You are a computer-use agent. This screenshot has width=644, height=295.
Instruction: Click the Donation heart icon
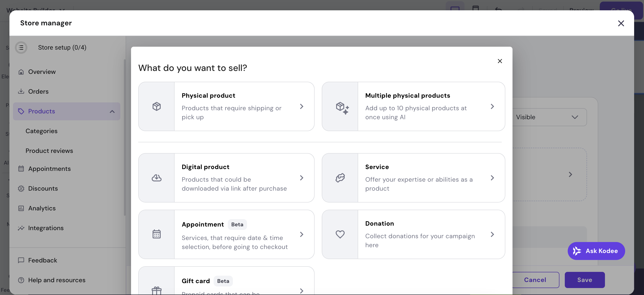(340, 234)
